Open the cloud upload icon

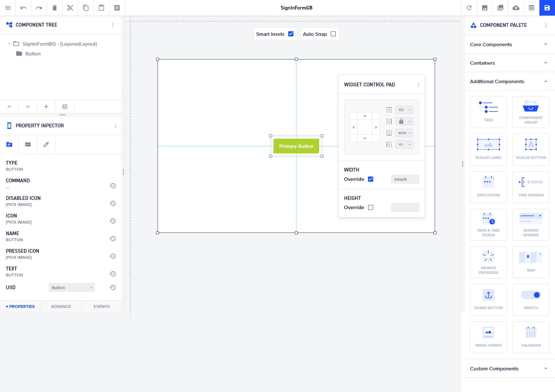516,8
